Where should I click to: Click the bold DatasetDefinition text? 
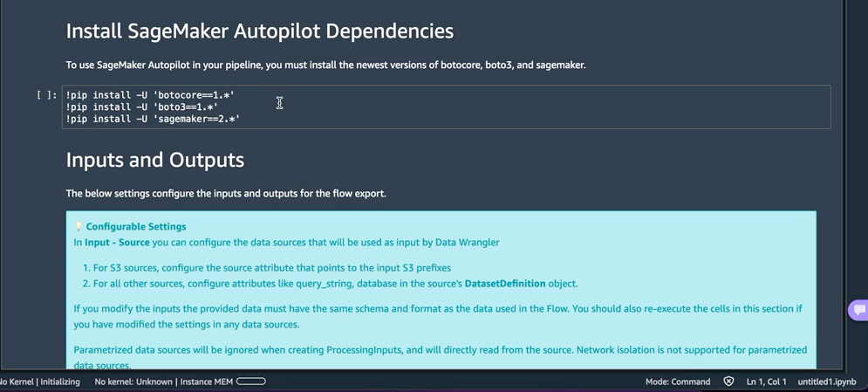tap(505, 284)
